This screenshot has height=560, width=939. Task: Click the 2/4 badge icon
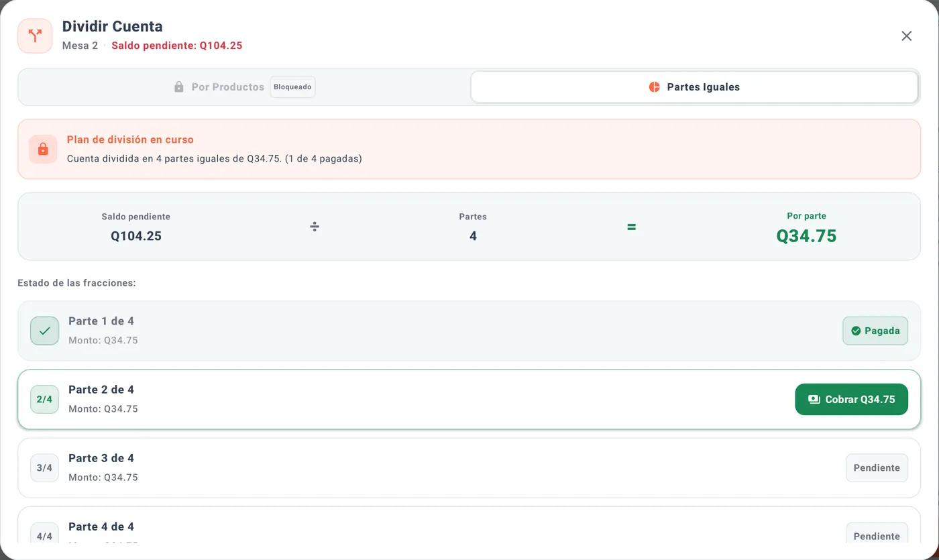coord(44,399)
